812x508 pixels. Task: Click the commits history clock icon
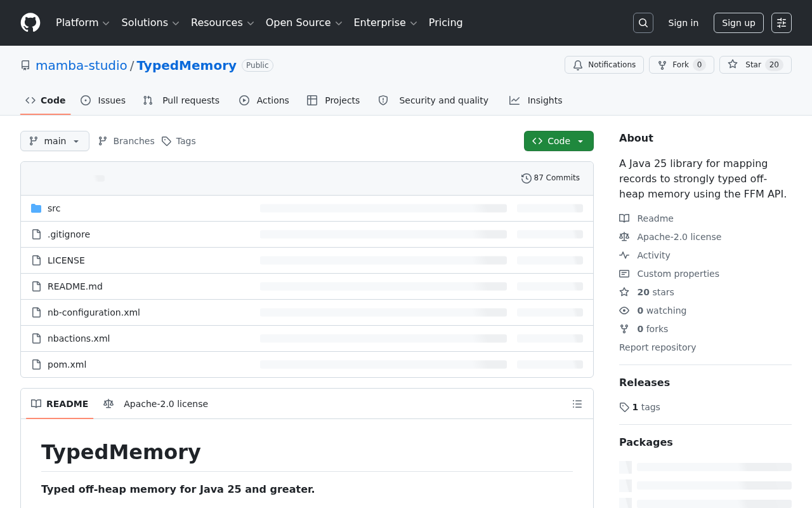(x=527, y=178)
